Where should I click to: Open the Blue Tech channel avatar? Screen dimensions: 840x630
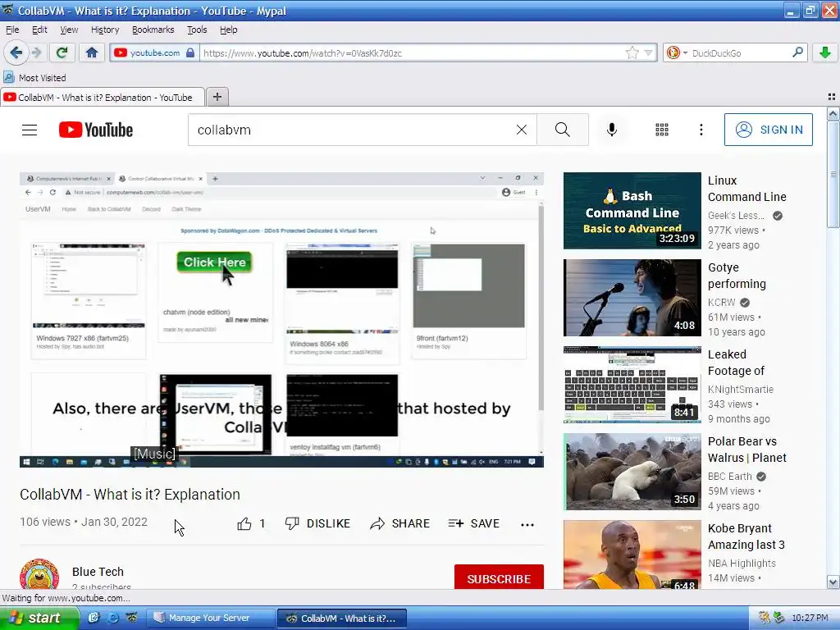tap(39, 574)
